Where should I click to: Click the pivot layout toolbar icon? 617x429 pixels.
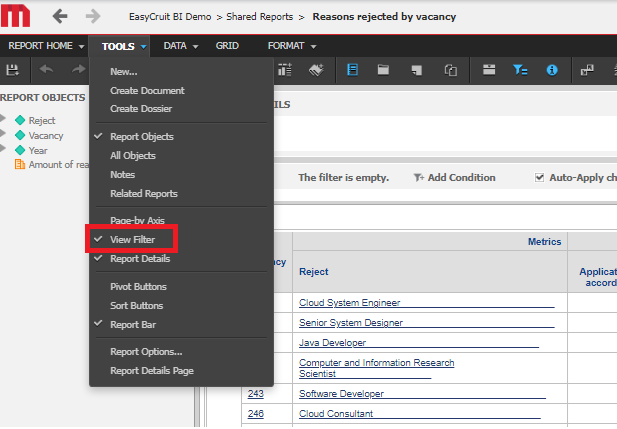(x=587, y=70)
